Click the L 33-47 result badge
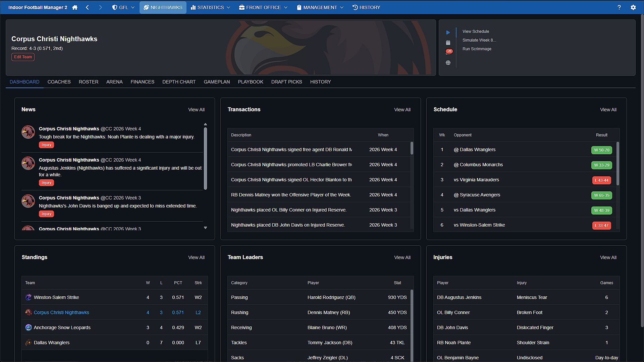Image resolution: width=644 pixels, height=362 pixels. [x=602, y=226]
